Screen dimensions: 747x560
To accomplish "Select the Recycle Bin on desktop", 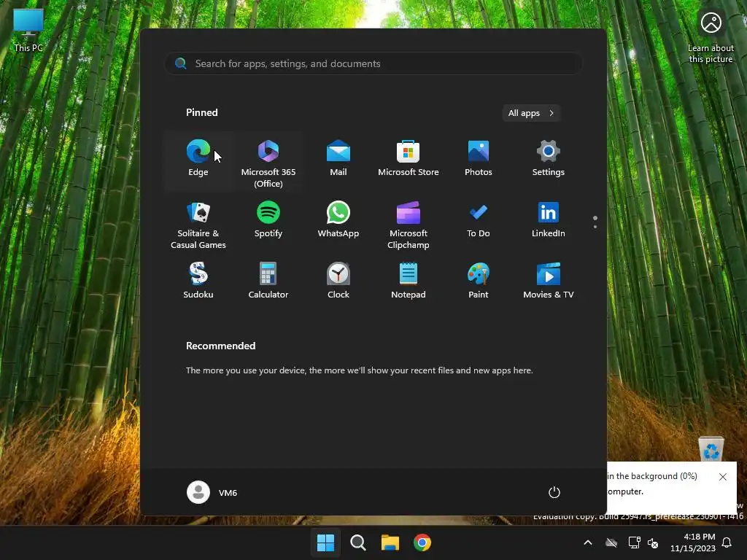I will [711, 449].
